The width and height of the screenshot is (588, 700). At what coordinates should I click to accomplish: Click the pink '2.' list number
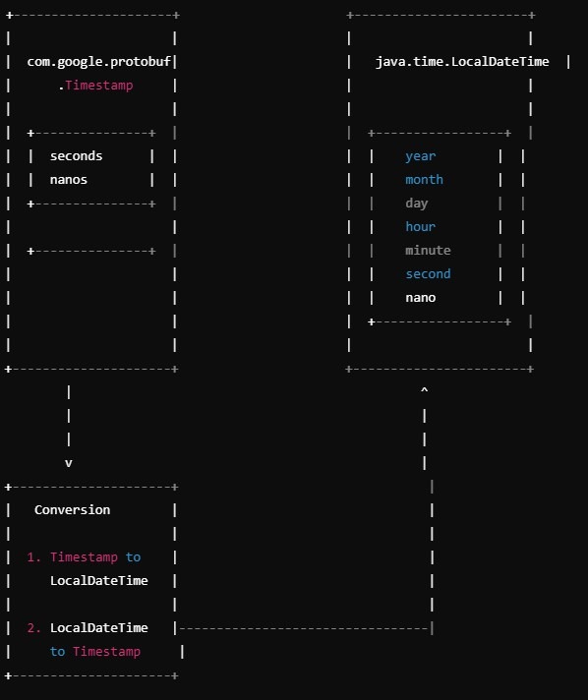click(34, 628)
